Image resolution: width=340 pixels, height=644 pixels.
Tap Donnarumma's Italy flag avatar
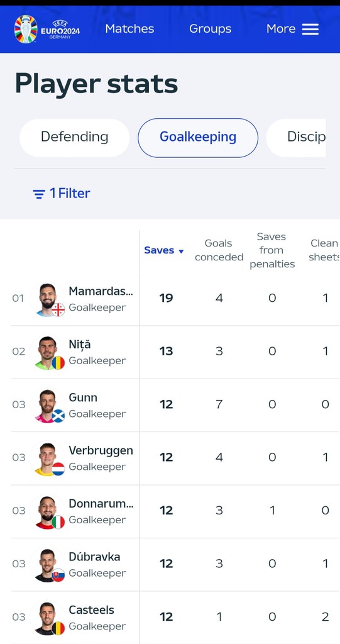pyautogui.click(x=58, y=521)
